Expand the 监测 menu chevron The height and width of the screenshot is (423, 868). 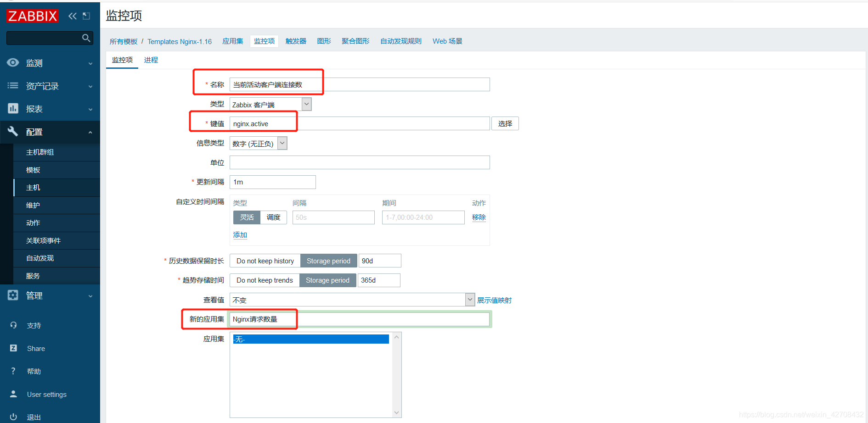click(x=90, y=63)
